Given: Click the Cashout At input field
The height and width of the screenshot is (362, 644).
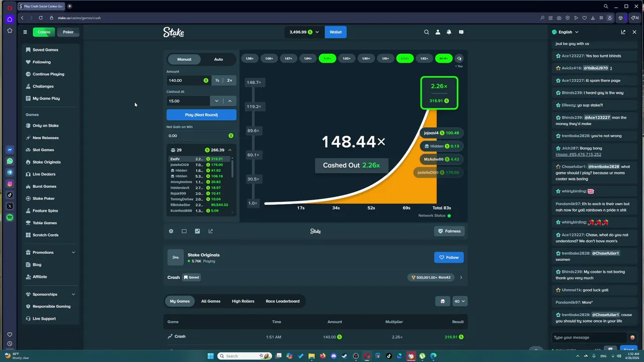Looking at the screenshot, I should [188, 101].
